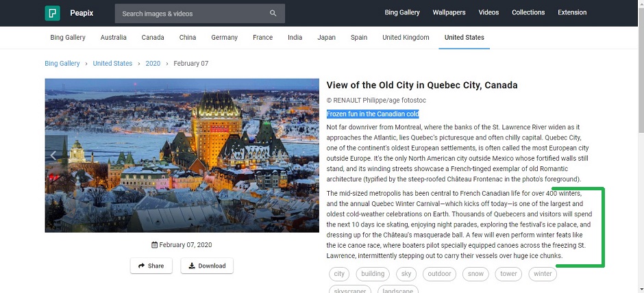Follow the 2020 breadcrumb link

pyautogui.click(x=153, y=63)
